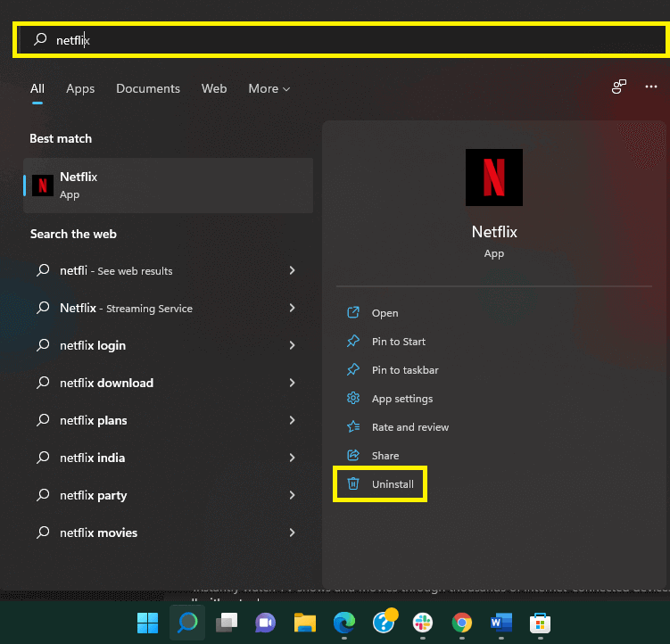The image size is (670, 644).
Task: Open Microsoft Edge from the taskbar
Action: click(343, 622)
